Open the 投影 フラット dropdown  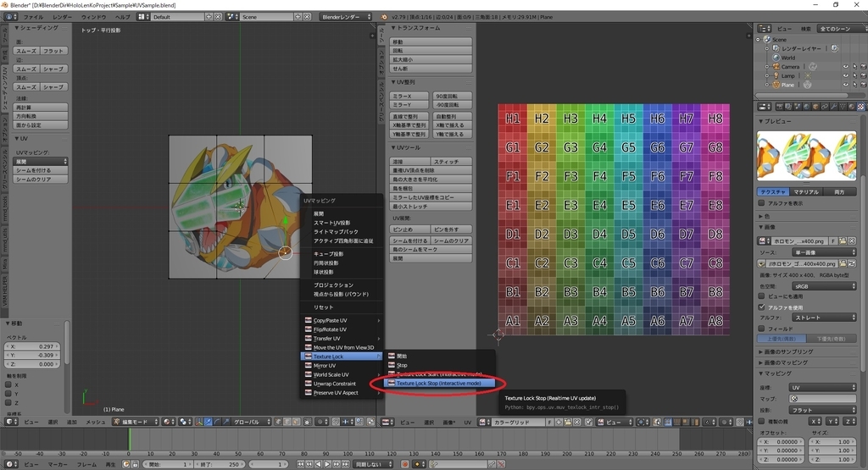pos(822,410)
